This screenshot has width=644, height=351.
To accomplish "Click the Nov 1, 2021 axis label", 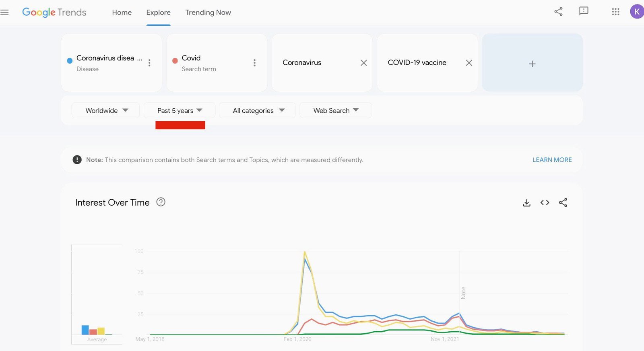I will 445,339.
